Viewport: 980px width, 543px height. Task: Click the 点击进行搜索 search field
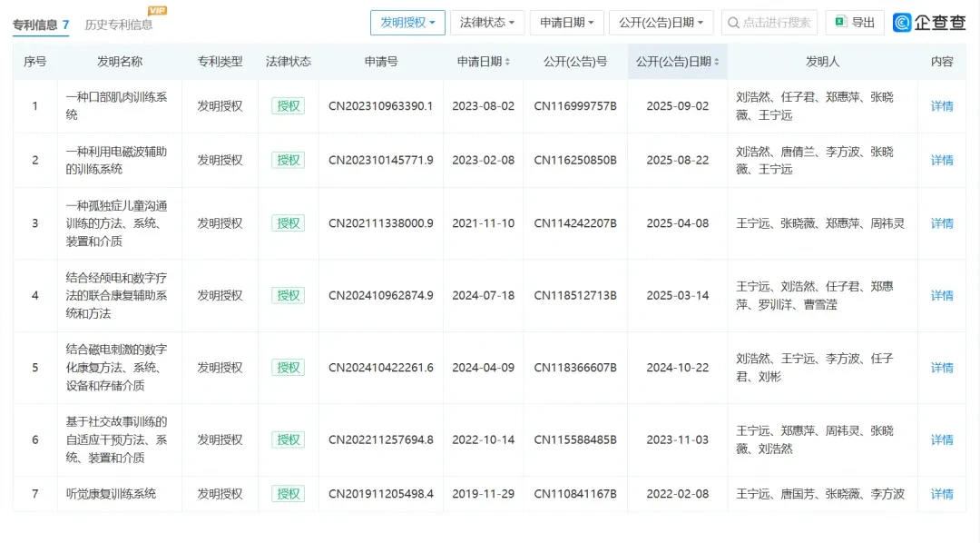pyautogui.click(x=769, y=23)
